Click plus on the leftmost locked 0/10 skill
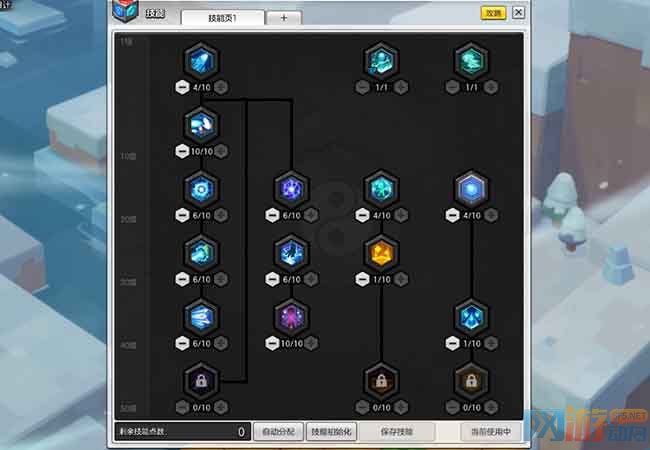Viewport: 650px width, 450px height. 221,407
